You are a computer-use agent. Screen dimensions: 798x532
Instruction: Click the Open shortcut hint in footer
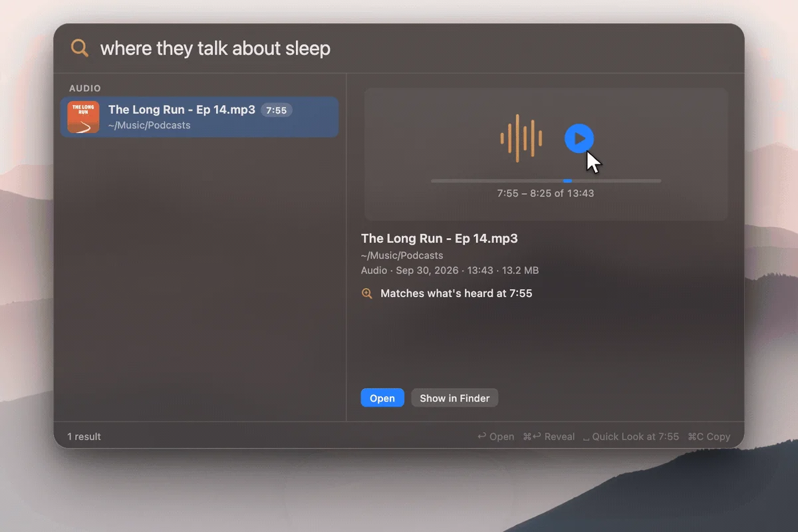click(x=496, y=436)
